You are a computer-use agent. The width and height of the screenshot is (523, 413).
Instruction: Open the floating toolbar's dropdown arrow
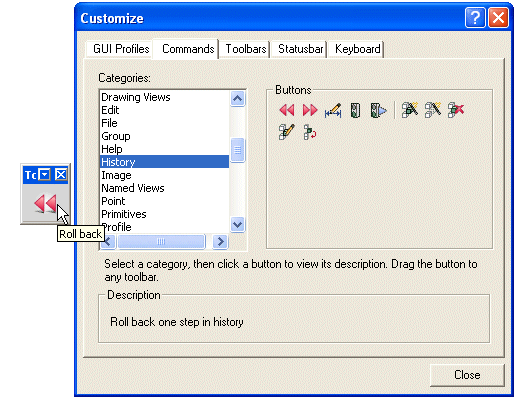(44, 174)
